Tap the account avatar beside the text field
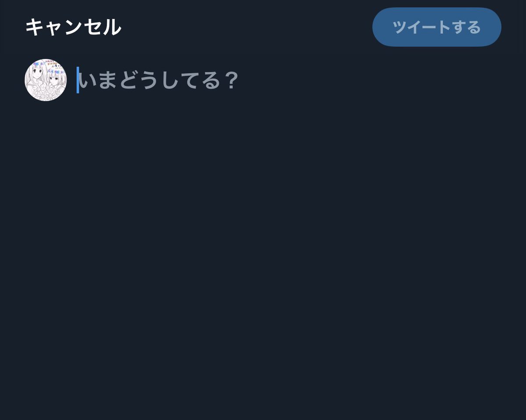The image size is (526, 420). 46,80
